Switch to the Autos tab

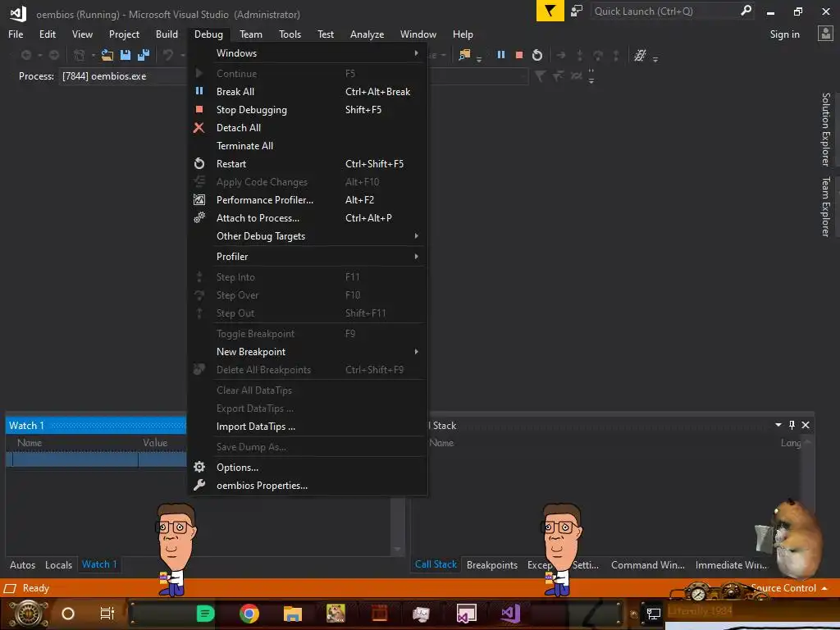click(x=22, y=564)
